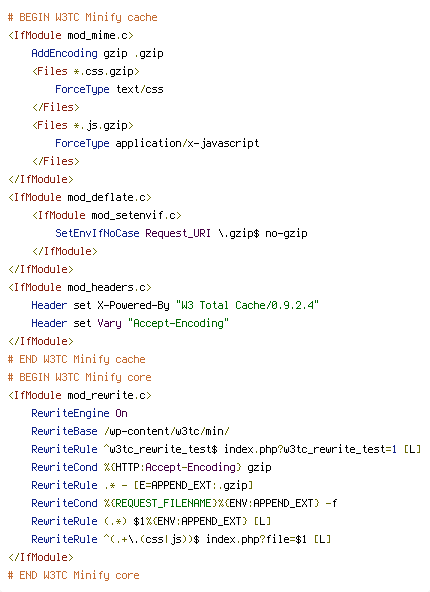Click the 'no-gzip' environment value
This screenshot has width=430, height=592.
286,233
